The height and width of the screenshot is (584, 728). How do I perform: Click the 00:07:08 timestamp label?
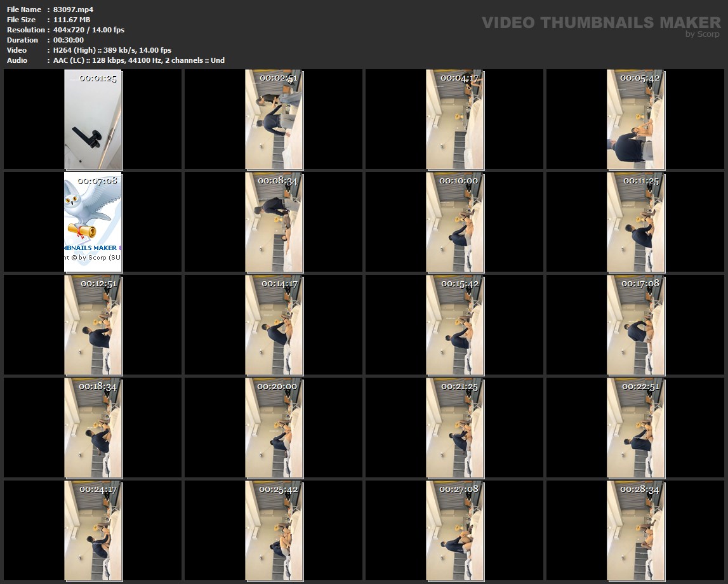click(97, 181)
